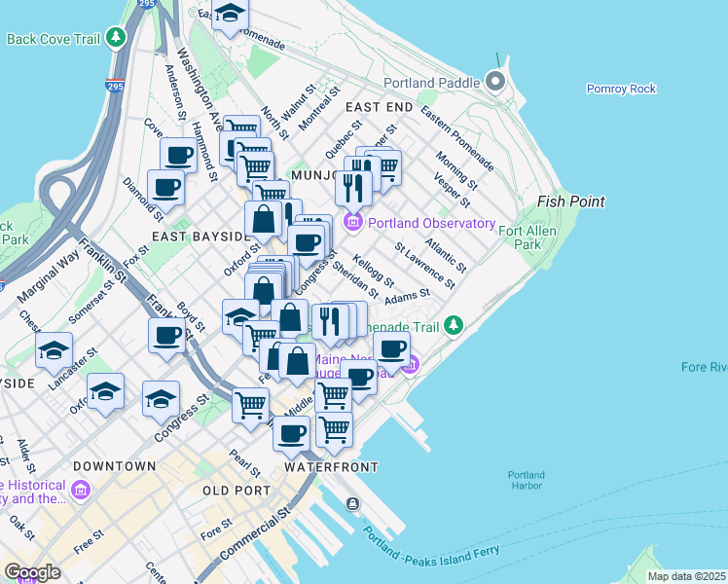Click the Atlantic St label
Viewport: 728px width, 584px height.
[446, 255]
